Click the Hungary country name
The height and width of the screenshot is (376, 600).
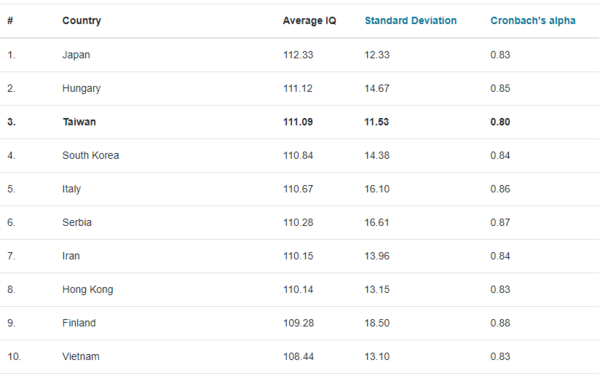82,89
